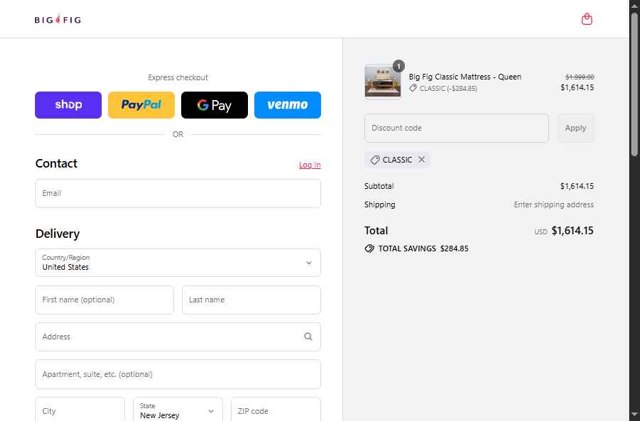640x421 pixels.
Task: Click the Discount code input
Action: pos(456,128)
